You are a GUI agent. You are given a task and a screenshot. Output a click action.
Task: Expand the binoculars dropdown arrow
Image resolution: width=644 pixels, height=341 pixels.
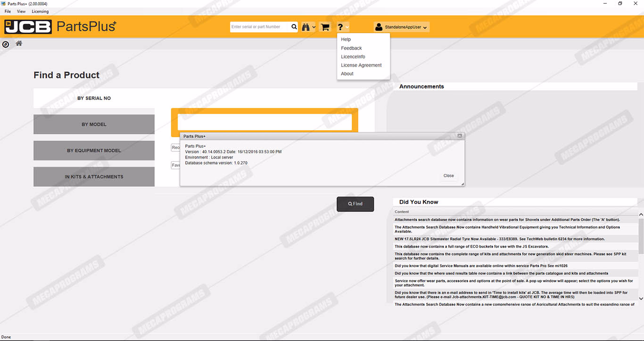coord(314,27)
